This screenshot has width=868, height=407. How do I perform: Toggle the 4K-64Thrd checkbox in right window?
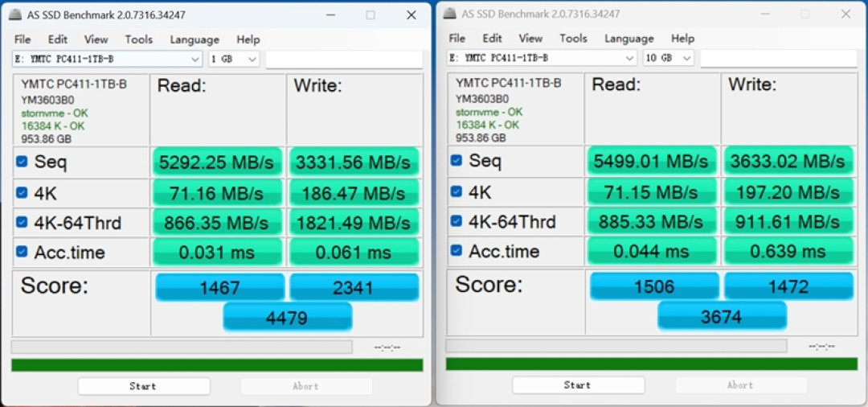pyautogui.click(x=457, y=221)
